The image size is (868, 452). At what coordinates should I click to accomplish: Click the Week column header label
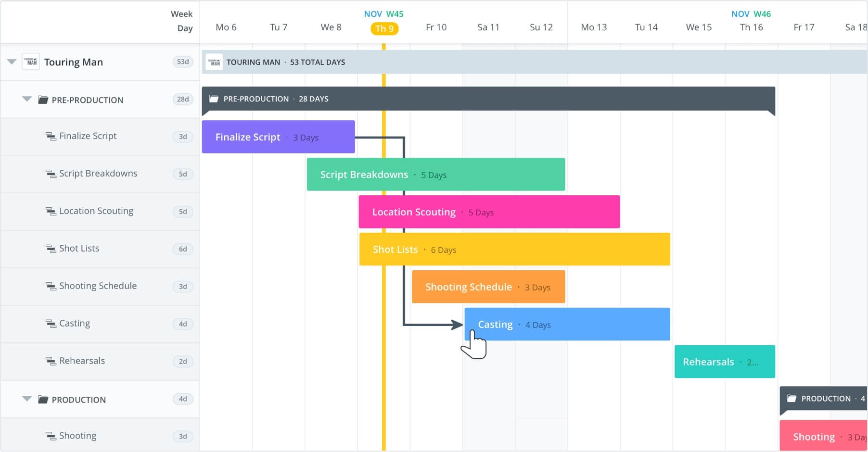point(181,13)
